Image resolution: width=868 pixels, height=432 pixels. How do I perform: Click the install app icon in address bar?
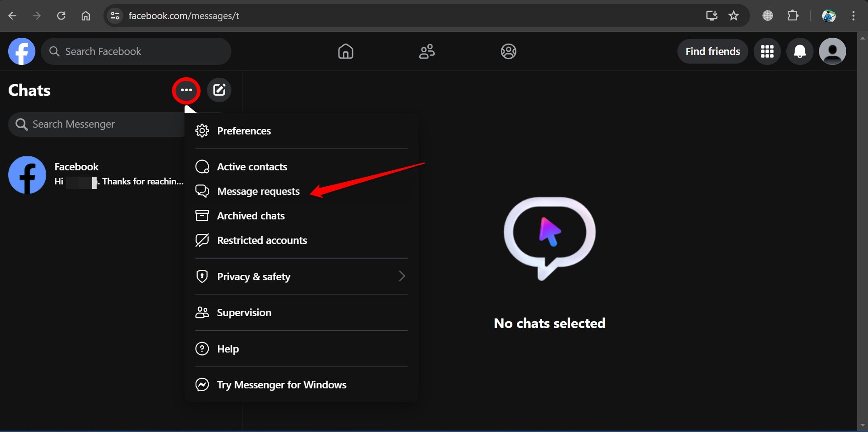[711, 16]
